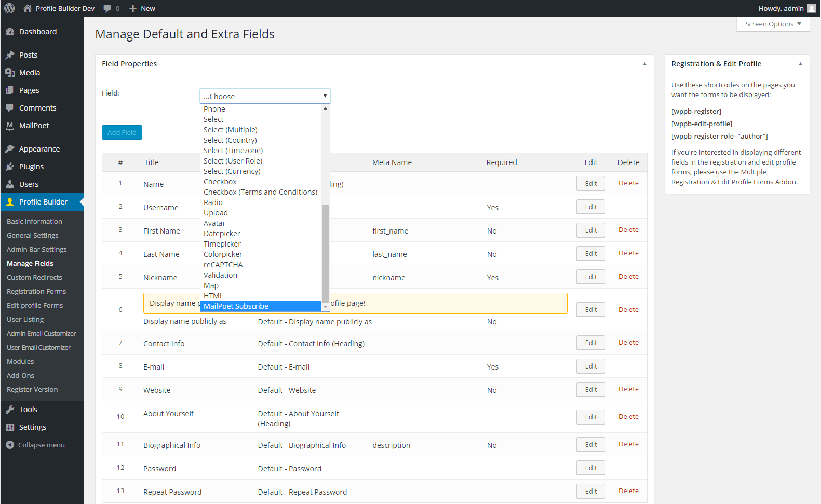Delete the Website field

click(628, 389)
